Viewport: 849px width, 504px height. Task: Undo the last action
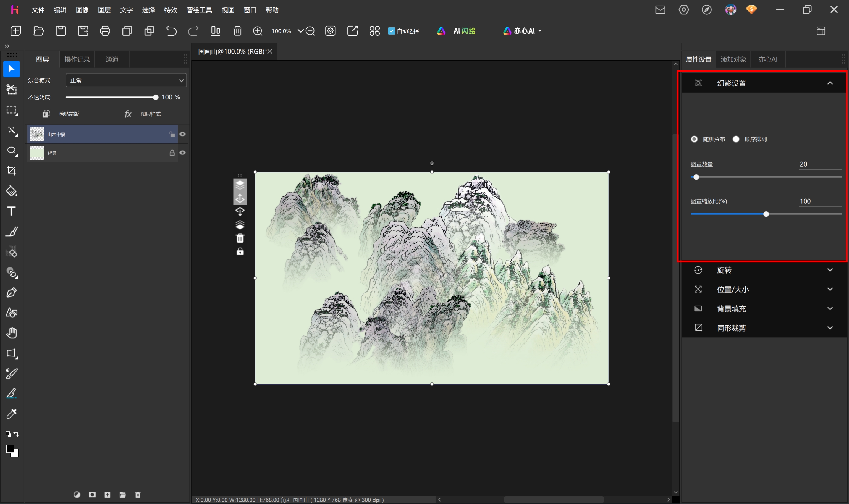click(x=171, y=31)
